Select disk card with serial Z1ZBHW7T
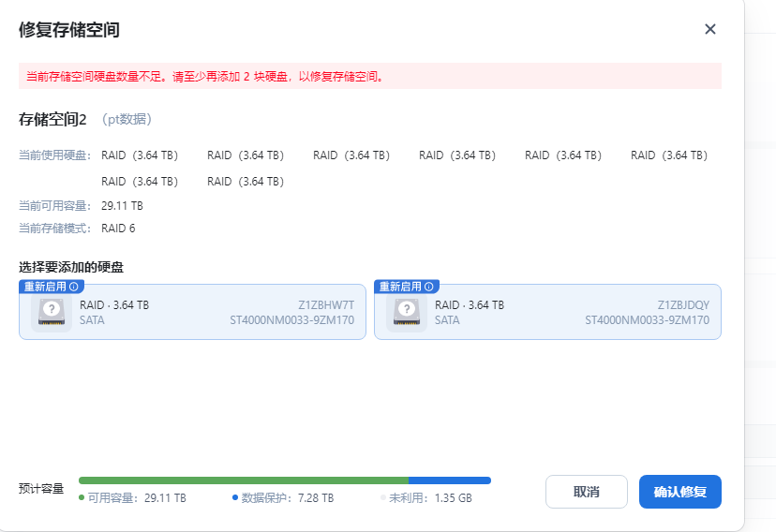Viewport: 776px width, 532px height. [192, 312]
